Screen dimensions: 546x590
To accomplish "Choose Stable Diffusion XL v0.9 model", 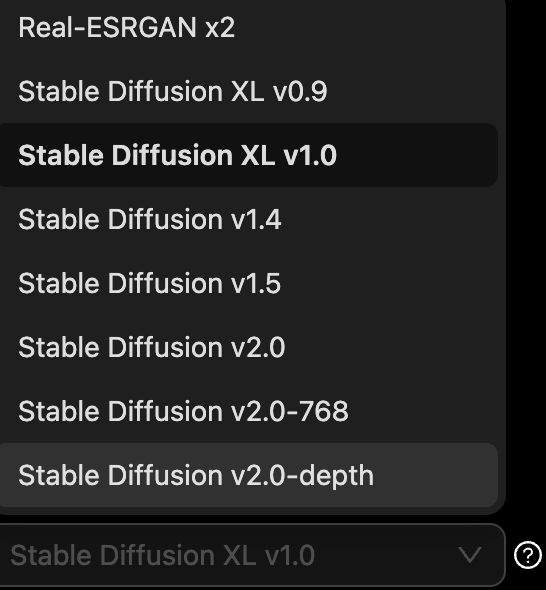I will (x=248, y=91).
